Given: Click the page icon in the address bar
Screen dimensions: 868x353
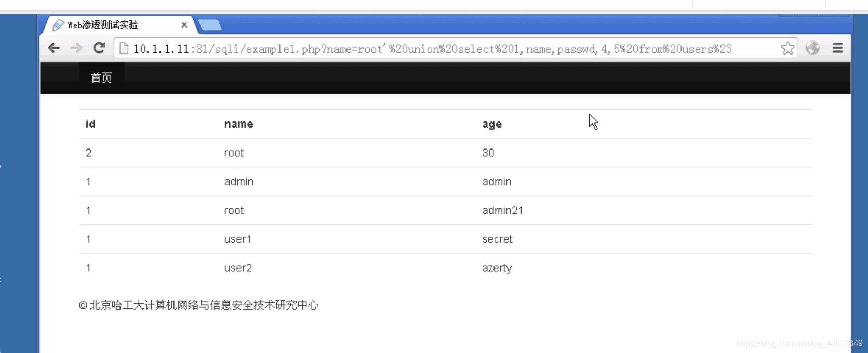Looking at the screenshot, I should point(124,48).
